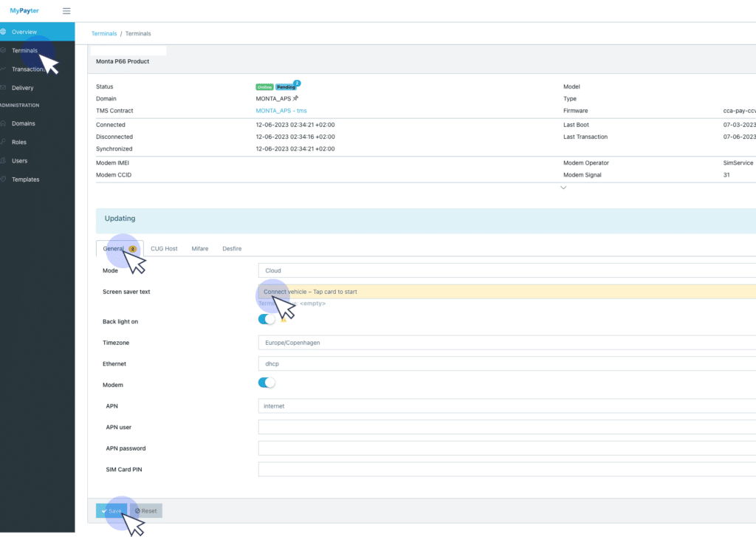Click the warning icon beside Back light toggle

coord(283,319)
